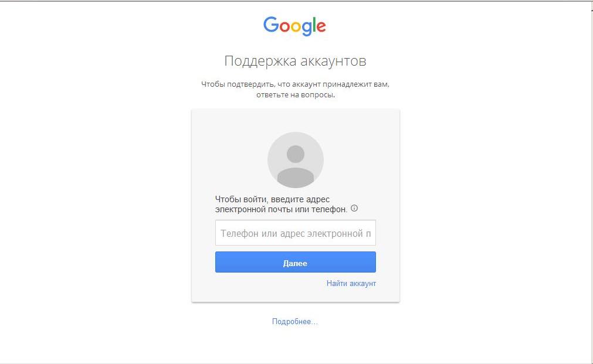
Task: Click the shoulders shape of the avatar silhouette
Action: tap(296, 177)
